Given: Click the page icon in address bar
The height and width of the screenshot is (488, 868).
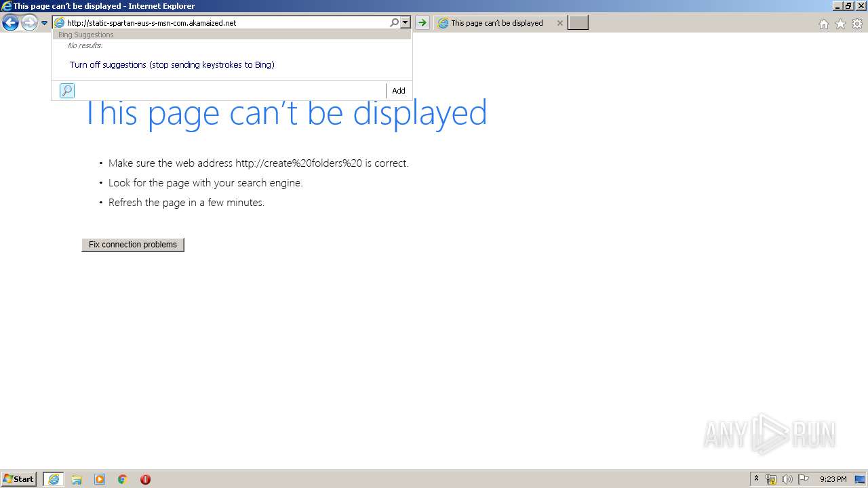Looking at the screenshot, I should pos(59,23).
